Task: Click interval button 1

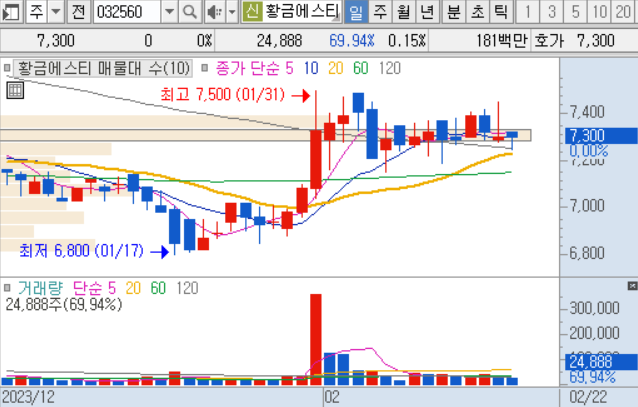Action: tap(527, 12)
